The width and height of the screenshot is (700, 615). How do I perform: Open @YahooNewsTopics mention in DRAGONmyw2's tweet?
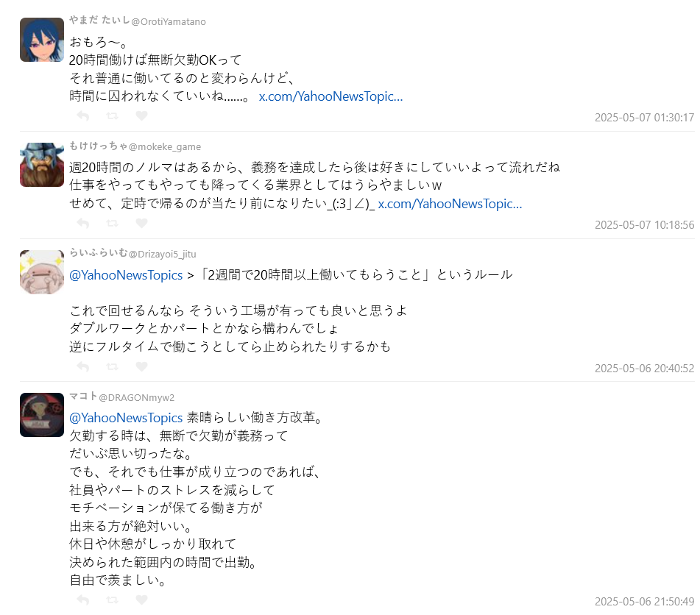pyautogui.click(x=126, y=418)
